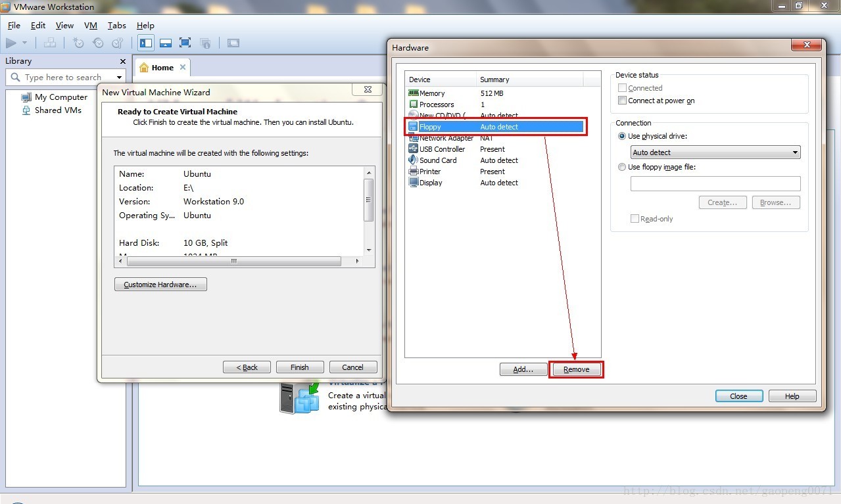
Task: Click the Close button in Hardware dialog
Action: tap(739, 396)
